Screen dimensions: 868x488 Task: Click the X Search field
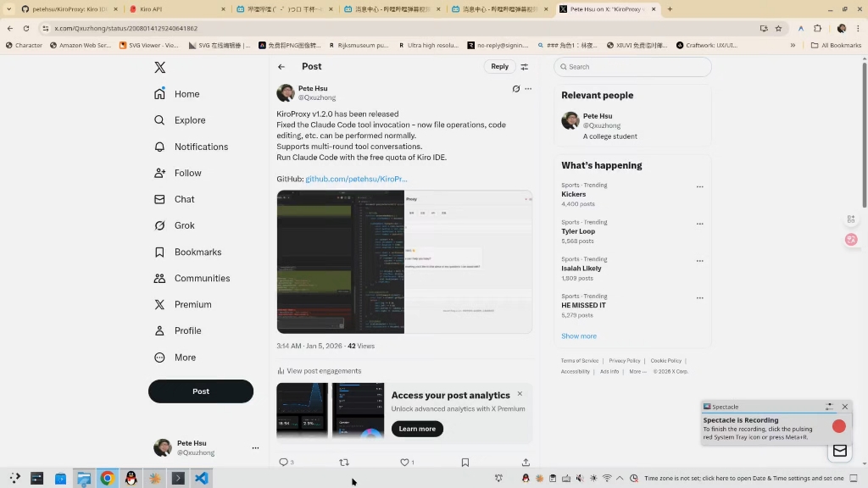click(x=632, y=67)
